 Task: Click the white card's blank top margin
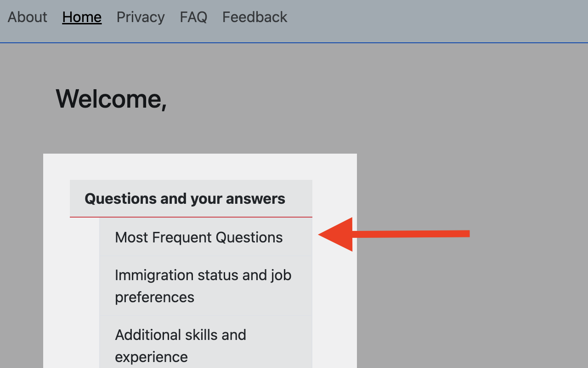(x=200, y=166)
